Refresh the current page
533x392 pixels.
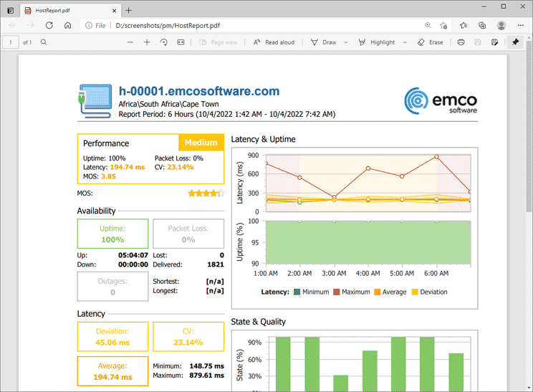[49, 25]
